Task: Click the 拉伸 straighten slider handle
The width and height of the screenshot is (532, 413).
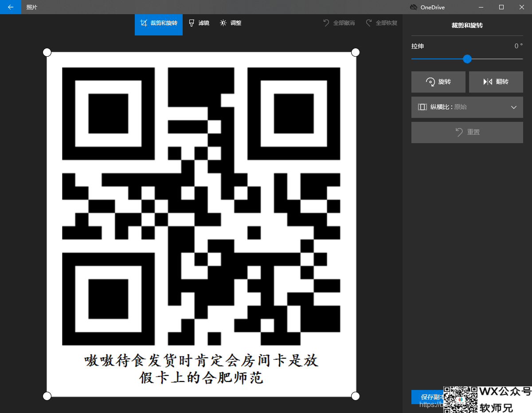Action: pos(467,59)
